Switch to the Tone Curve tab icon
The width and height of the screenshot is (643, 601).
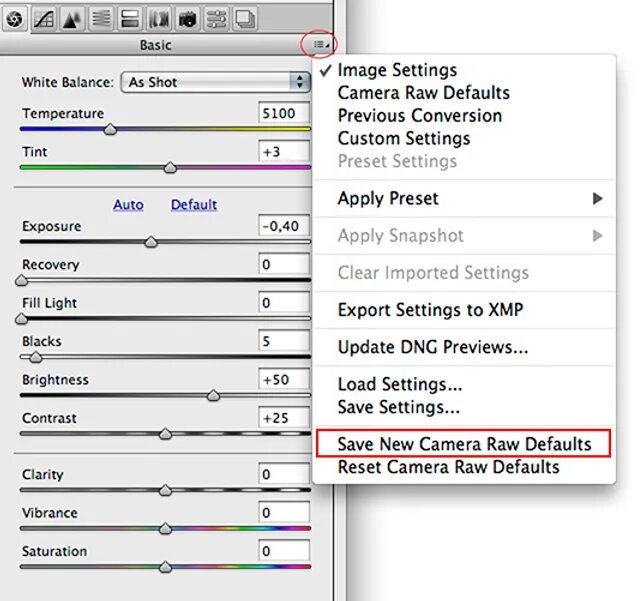[44, 19]
